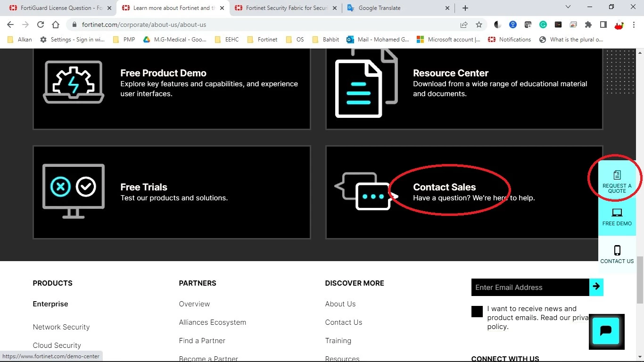Go to the browser home page
The image size is (644, 362).
pyautogui.click(x=56, y=25)
